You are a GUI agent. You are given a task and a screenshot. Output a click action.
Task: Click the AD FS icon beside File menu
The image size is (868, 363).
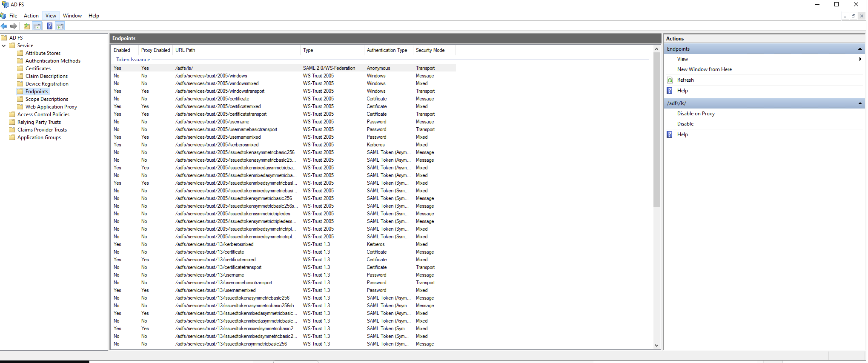[3, 16]
